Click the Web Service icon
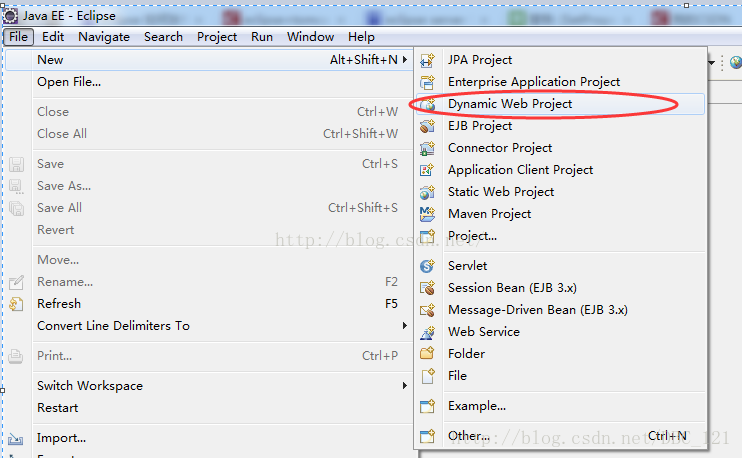Screen dimensions: 742x458 [427, 332]
